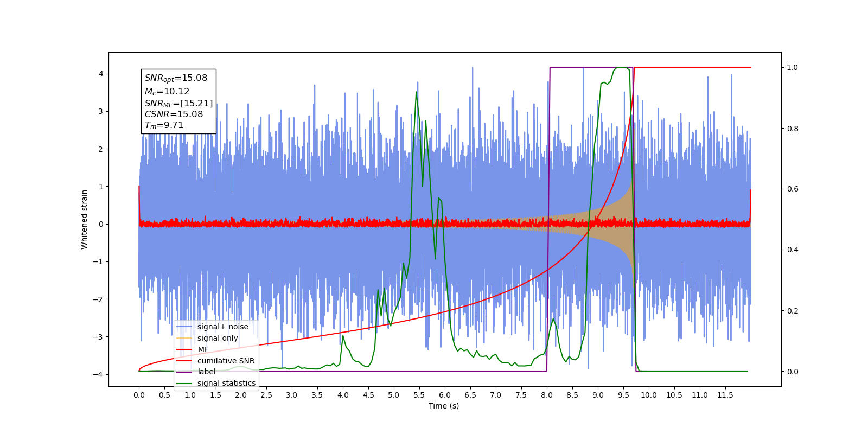Screen dimensions: 868x434
Task: Click the 9.5 tick on the time axis
Action: coord(623,395)
